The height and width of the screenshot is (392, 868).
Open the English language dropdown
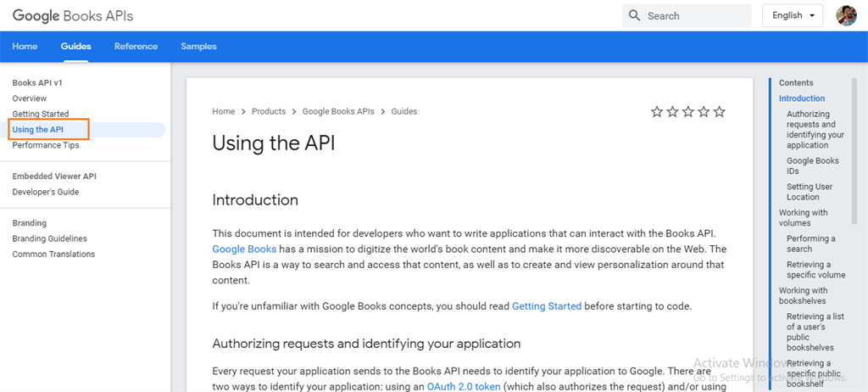pyautogui.click(x=793, y=15)
